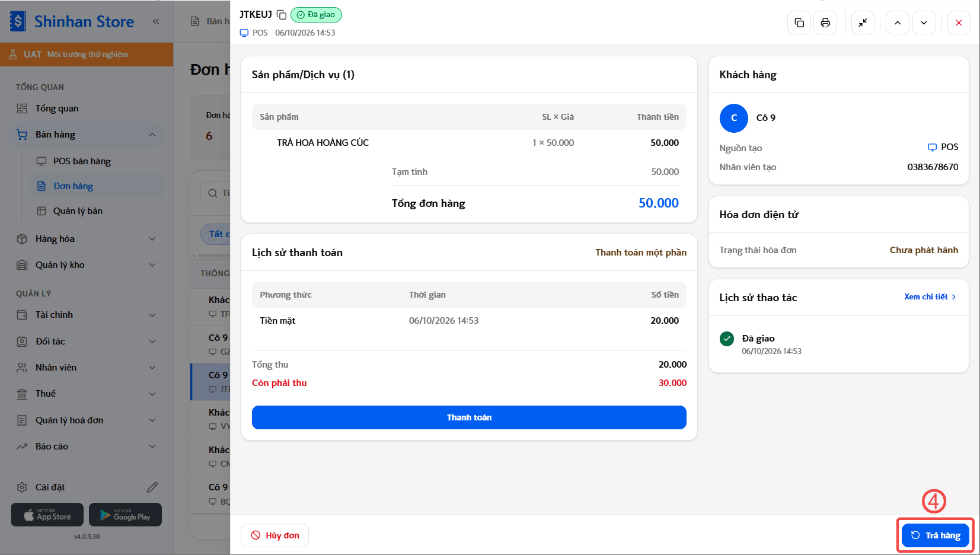
Task: Collapse the order detail panel icon
Action: (x=863, y=23)
